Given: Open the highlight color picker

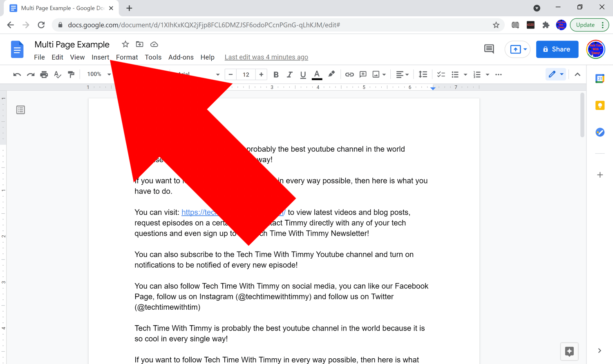Looking at the screenshot, I should [x=331, y=74].
